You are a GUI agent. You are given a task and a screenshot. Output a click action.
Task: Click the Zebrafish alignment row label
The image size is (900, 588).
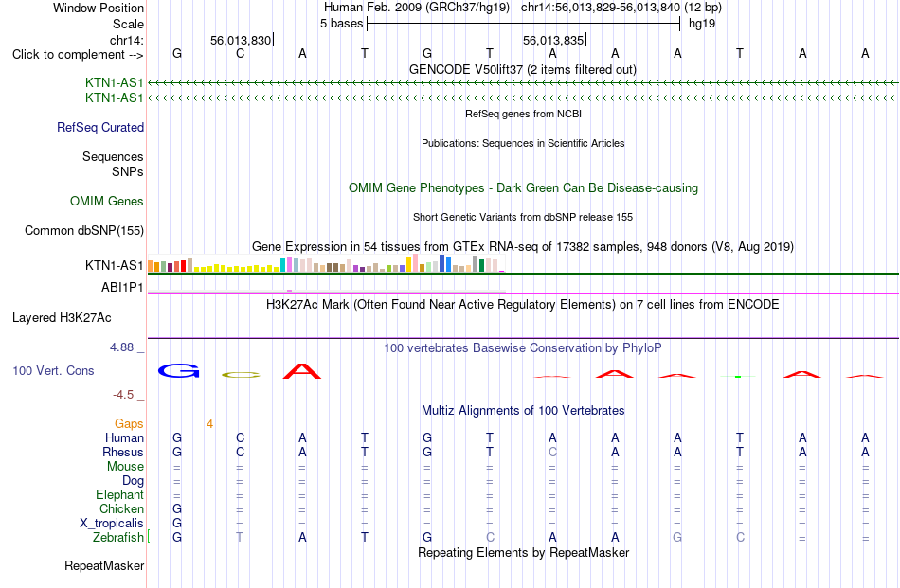click(x=118, y=538)
